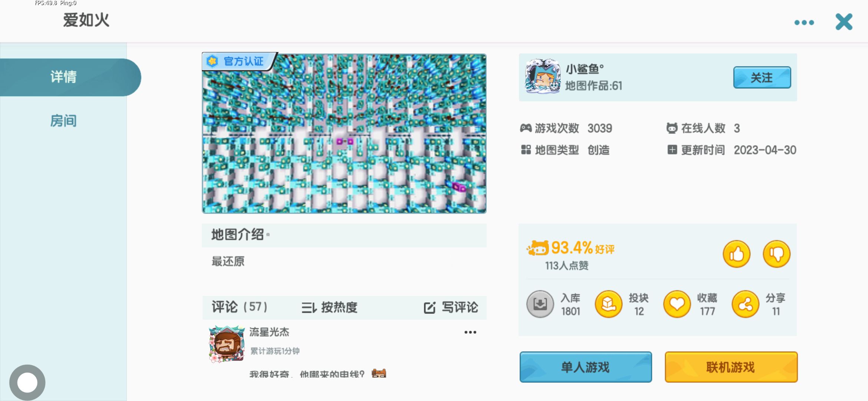868x401 pixels.
Task: Start 联机游戏 multiplayer
Action: [731, 367]
